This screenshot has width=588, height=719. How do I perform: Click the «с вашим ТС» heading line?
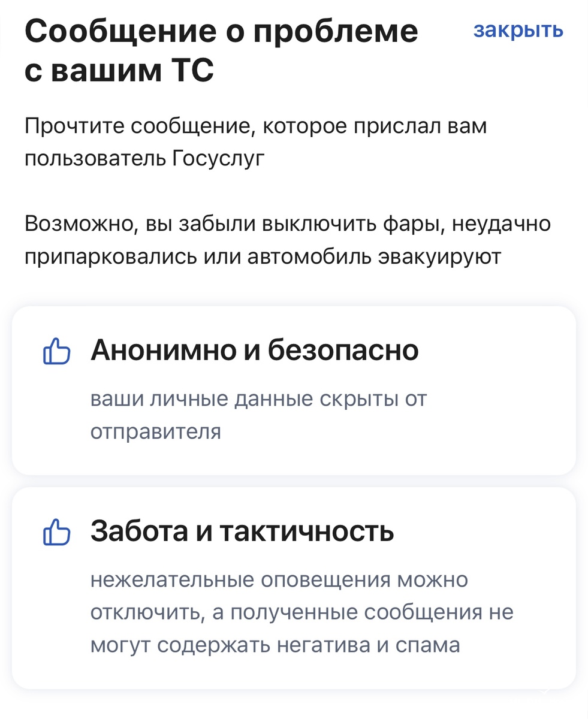119,72
